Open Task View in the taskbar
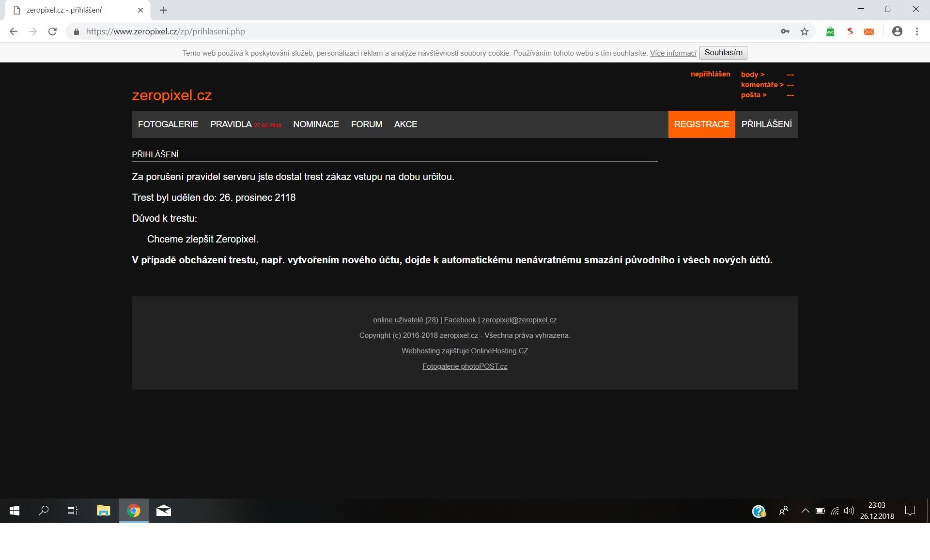Viewport: 930px width, 560px height. pyautogui.click(x=73, y=511)
